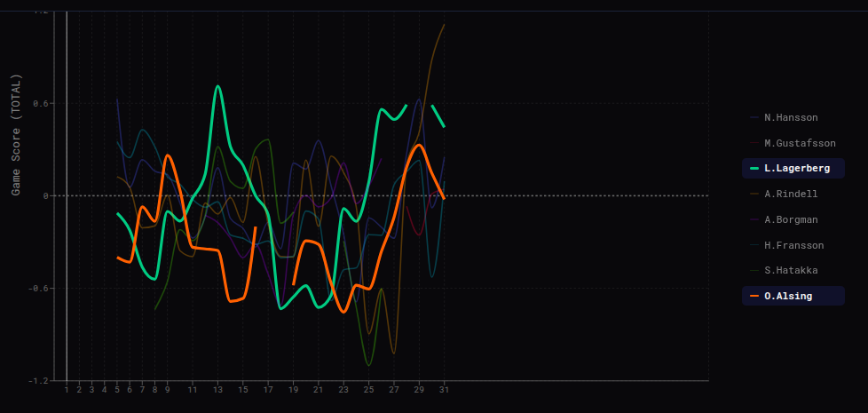Viewport: 868px width, 413px height.
Task: Select A.Borgman in the player legend
Action: (790, 219)
